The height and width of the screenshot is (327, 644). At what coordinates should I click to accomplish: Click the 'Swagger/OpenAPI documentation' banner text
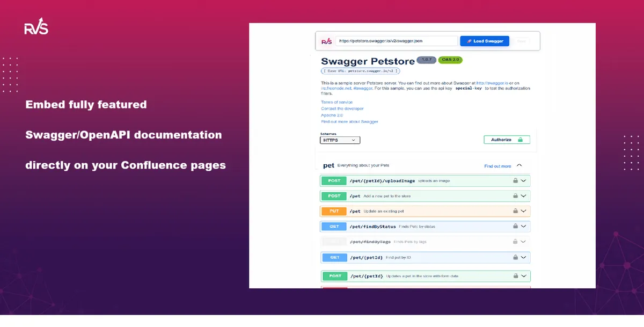pos(123,135)
